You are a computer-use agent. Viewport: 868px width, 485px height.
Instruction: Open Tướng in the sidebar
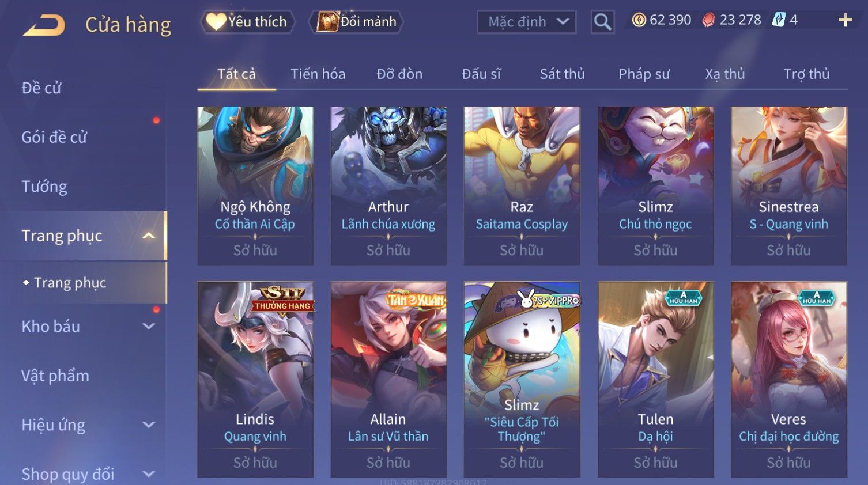44,187
